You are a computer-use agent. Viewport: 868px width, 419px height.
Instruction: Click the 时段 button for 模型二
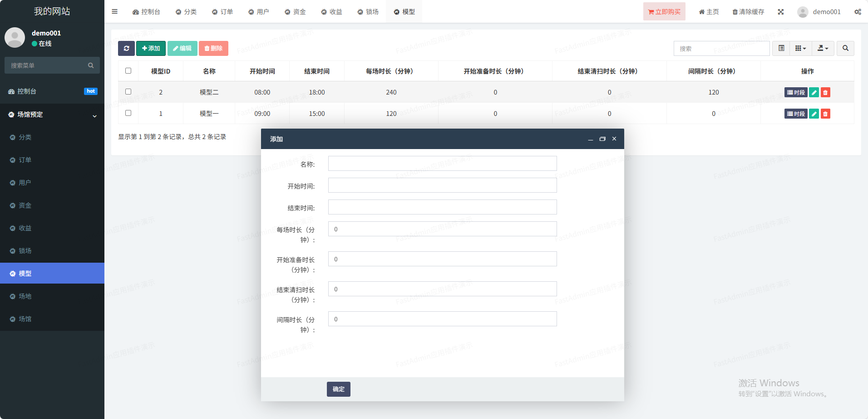tap(795, 93)
